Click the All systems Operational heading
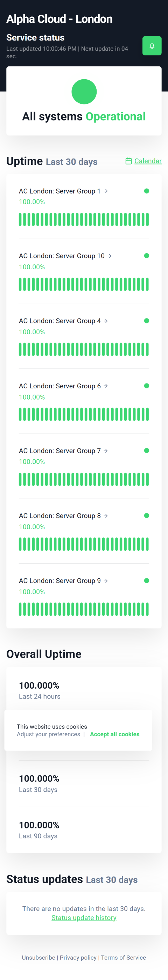This screenshot has width=168, height=980. tap(84, 116)
